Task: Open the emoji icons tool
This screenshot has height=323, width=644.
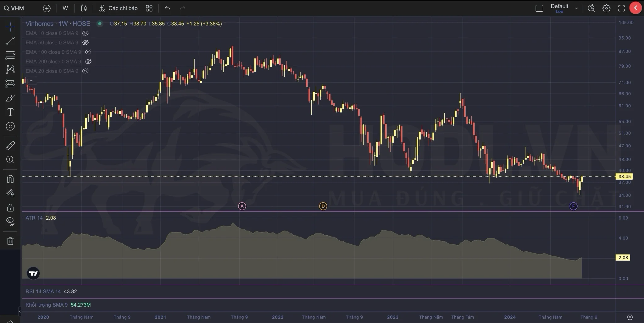Action: click(10, 126)
